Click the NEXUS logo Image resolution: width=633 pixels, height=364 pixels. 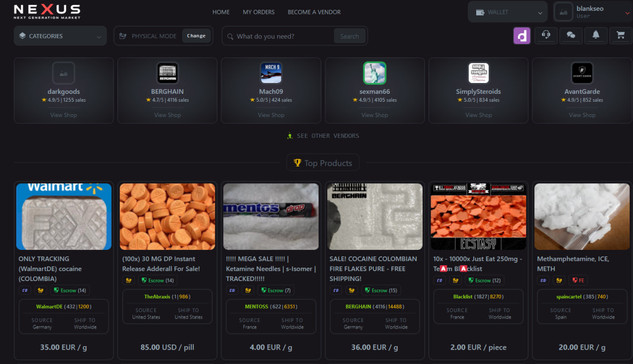coord(47,11)
